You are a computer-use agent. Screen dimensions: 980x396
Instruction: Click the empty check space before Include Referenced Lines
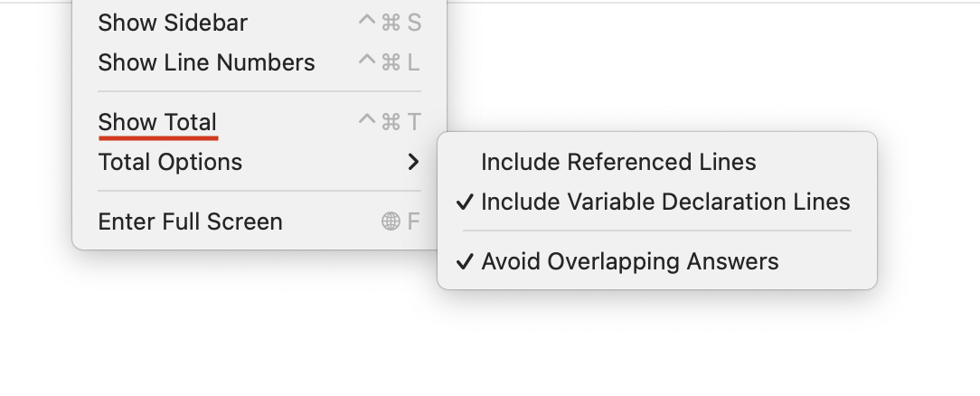tap(465, 162)
